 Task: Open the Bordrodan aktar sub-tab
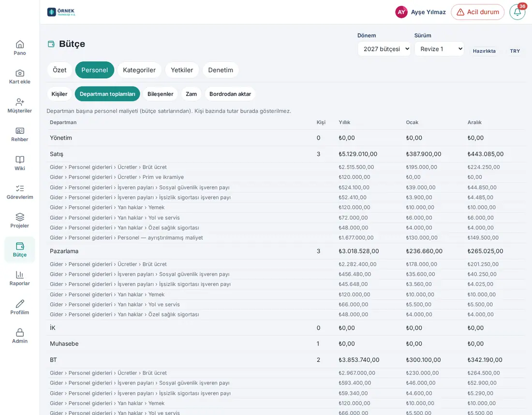(230, 94)
